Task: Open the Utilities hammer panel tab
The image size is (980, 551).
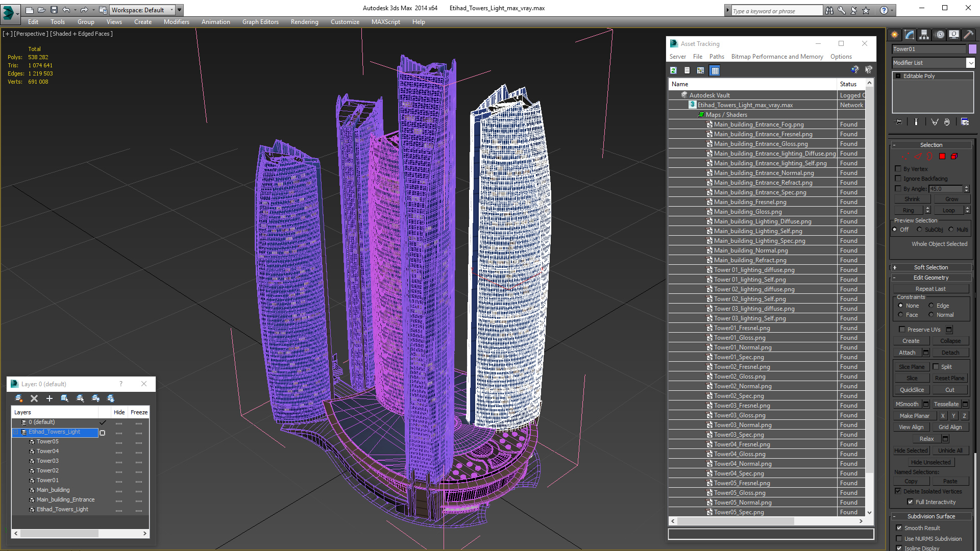Action: pos(968,35)
